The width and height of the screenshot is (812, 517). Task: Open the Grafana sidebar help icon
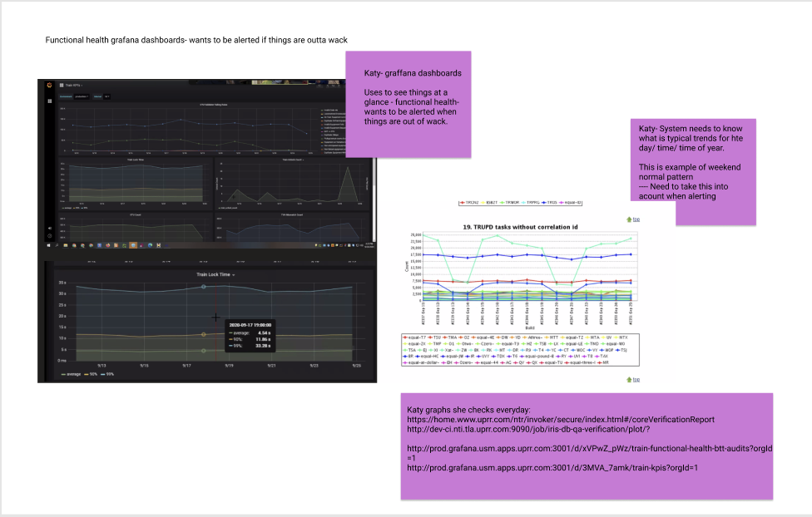click(x=50, y=236)
